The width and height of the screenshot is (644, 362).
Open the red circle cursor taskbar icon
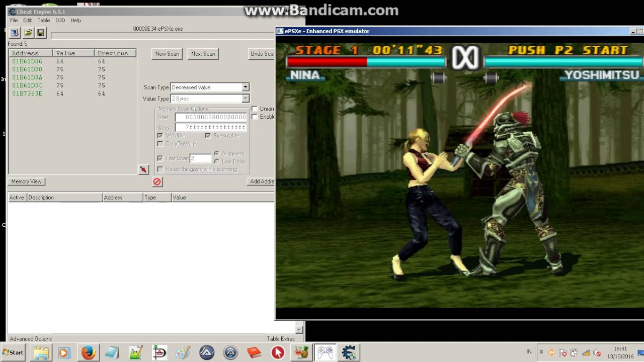[x=278, y=352]
